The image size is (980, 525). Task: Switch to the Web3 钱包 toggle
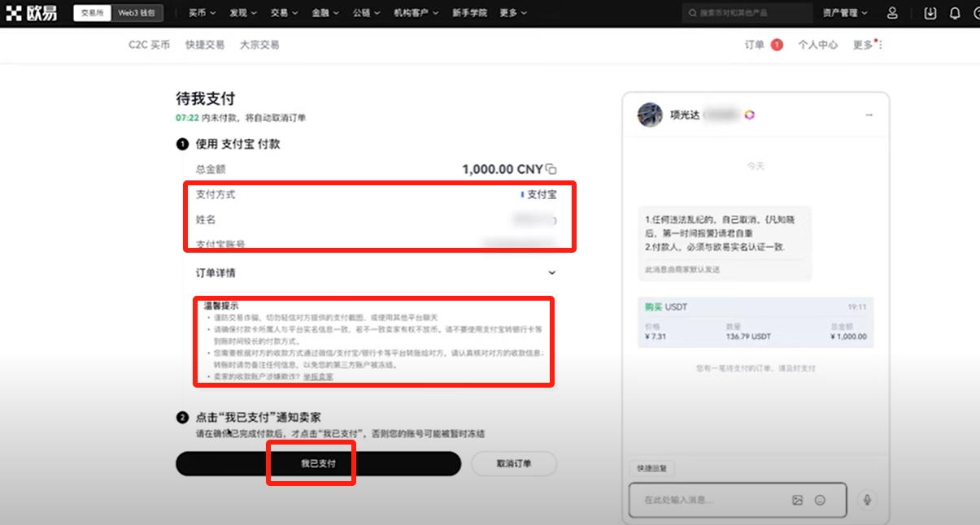137,13
